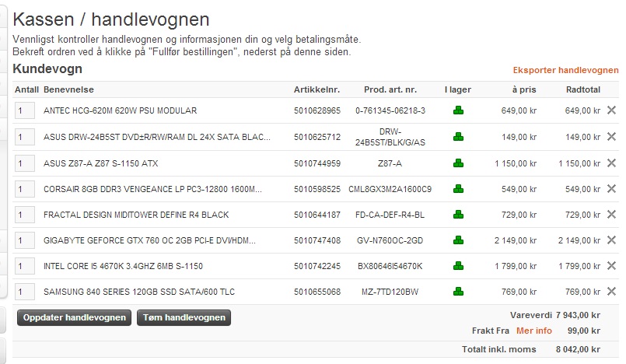Screen dimensions: 626x364
Task: Edit quantity for INTEL Core i5 4670K
Action: pos(25,266)
